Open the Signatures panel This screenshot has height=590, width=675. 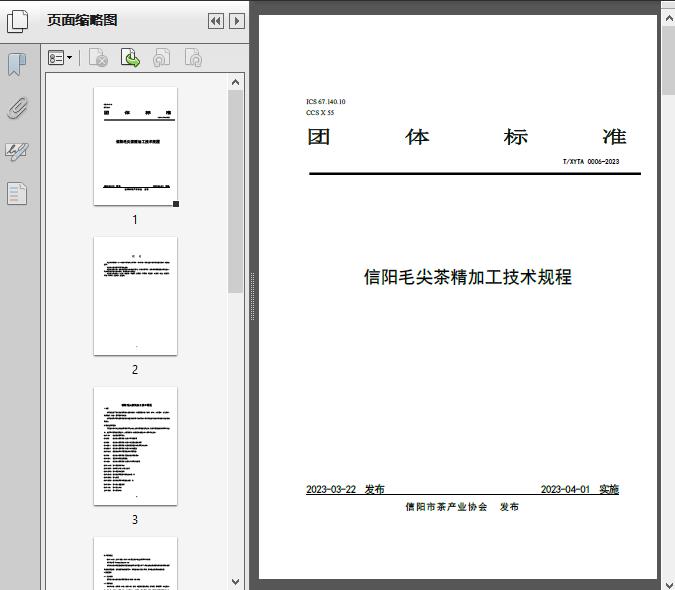point(17,151)
